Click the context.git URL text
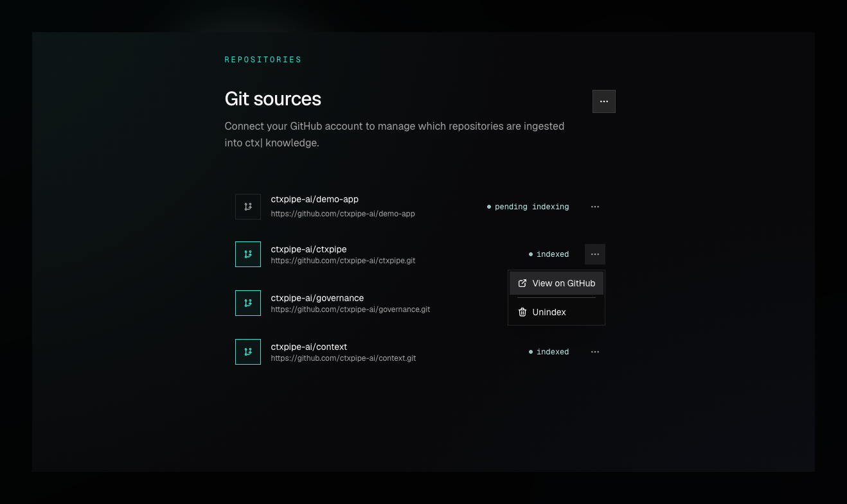Image resolution: width=847 pixels, height=504 pixels. [x=344, y=358]
